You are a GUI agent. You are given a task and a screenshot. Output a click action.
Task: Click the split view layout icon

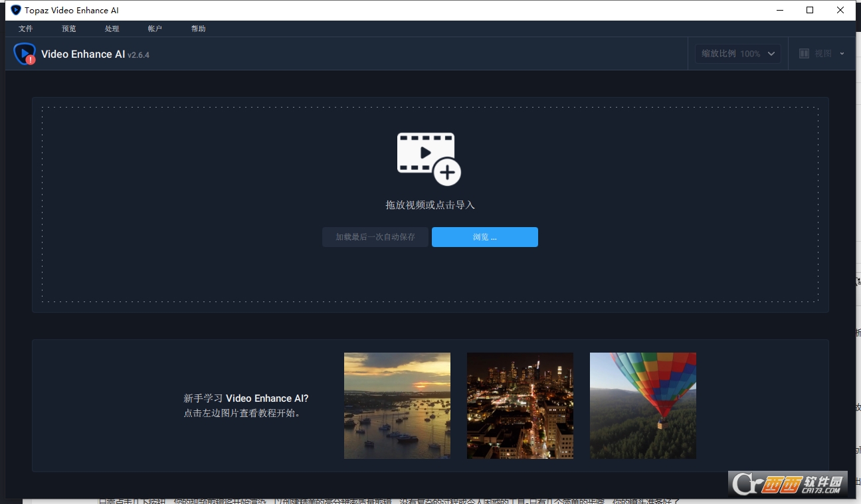(804, 54)
